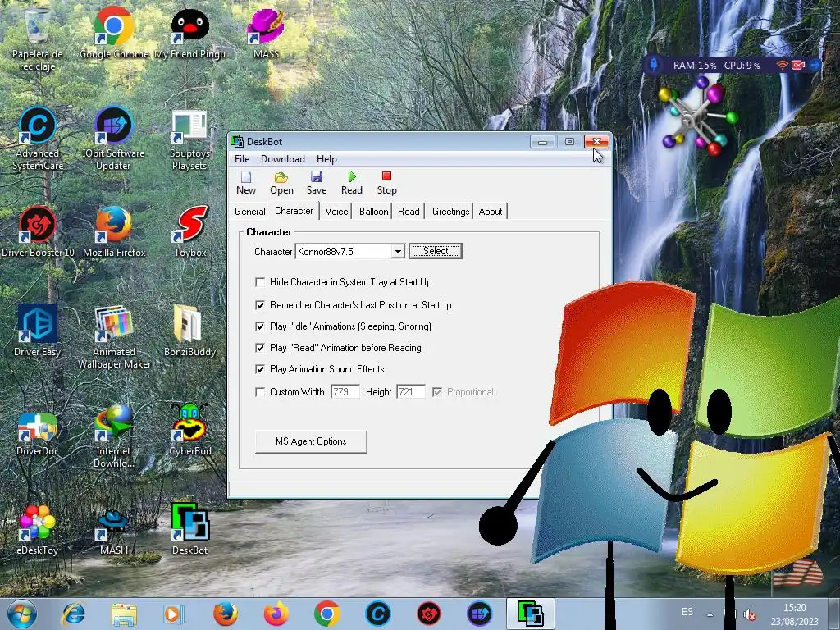Open the Help menu in DeskBot

tap(326, 159)
